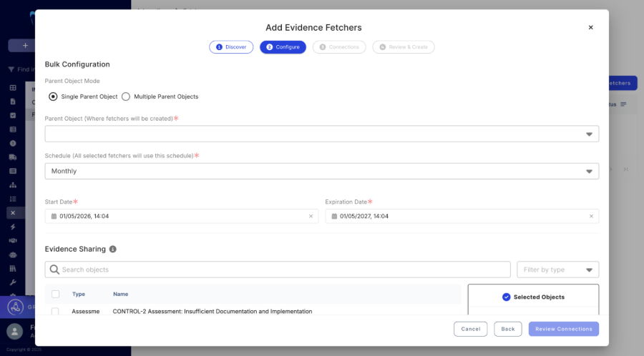This screenshot has height=356, width=644.
Task: Clear the Start Date value
Action: pyautogui.click(x=311, y=216)
